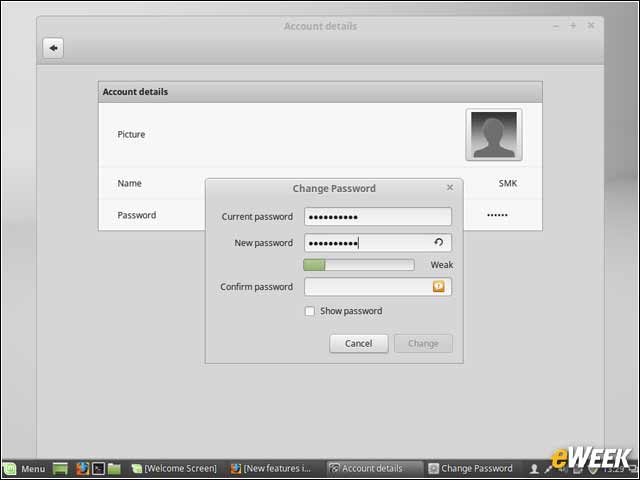Screen dimensions: 640x480
Task: Open the file manager folder icon
Action: 114,469
